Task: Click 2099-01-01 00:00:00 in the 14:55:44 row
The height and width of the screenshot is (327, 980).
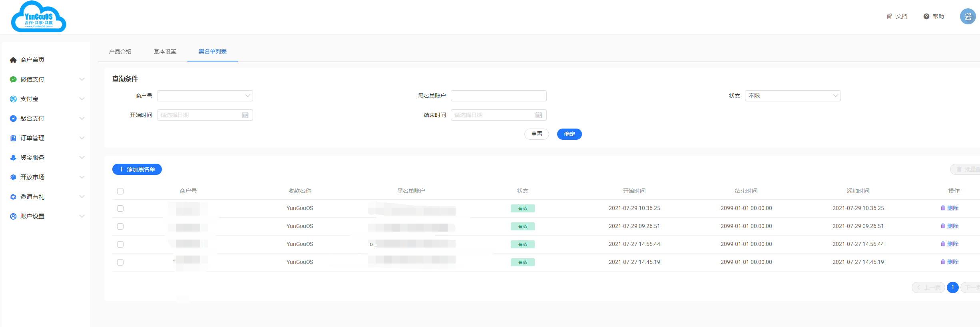Action: point(746,244)
